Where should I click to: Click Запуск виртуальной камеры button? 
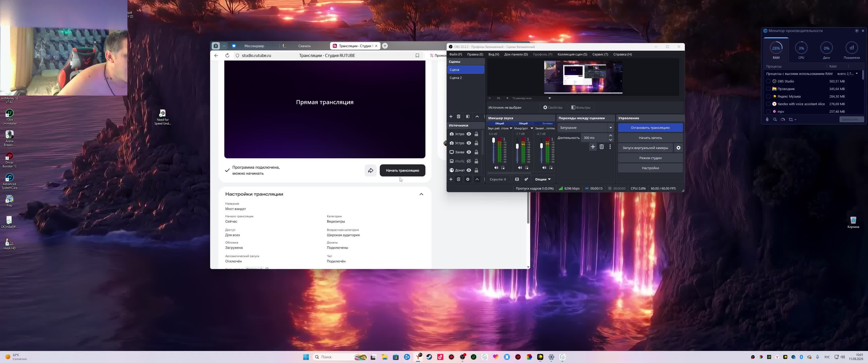pos(645,148)
